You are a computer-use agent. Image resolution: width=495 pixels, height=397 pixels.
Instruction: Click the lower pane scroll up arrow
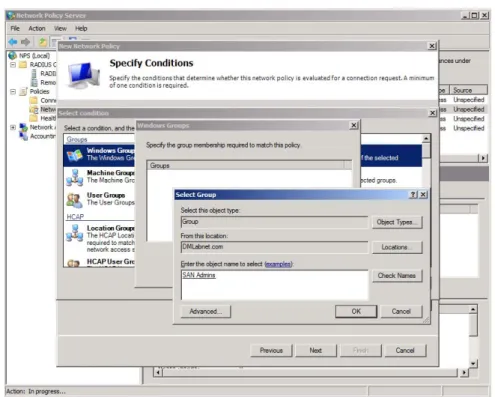[x=473, y=309]
